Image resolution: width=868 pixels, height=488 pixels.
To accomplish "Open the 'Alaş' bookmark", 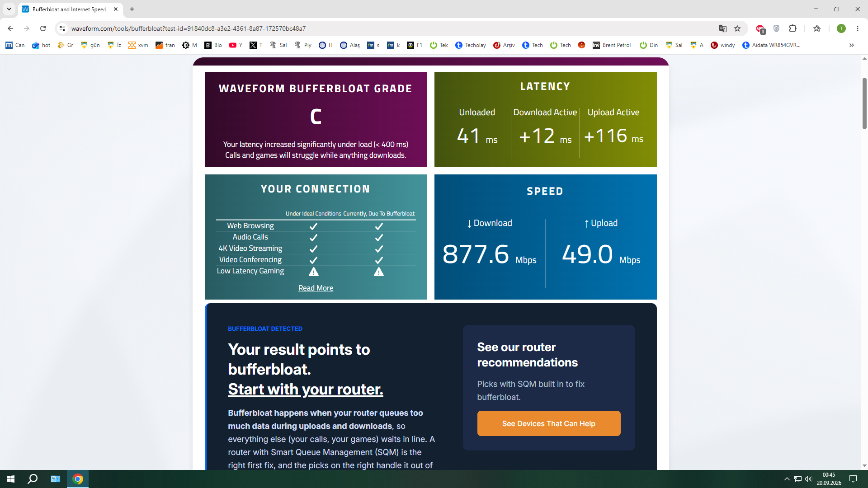I will click(x=350, y=45).
